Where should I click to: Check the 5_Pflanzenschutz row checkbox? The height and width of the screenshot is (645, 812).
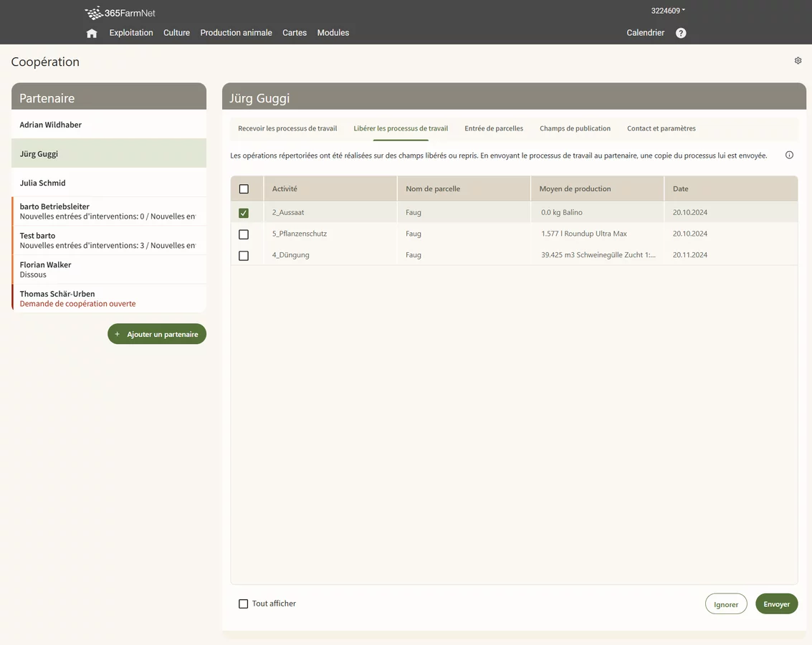(244, 234)
